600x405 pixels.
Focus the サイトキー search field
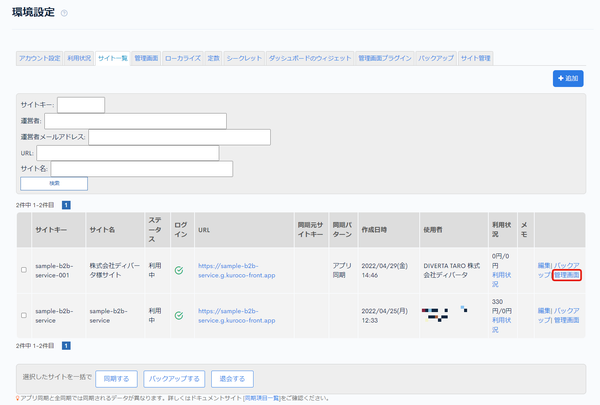81,105
